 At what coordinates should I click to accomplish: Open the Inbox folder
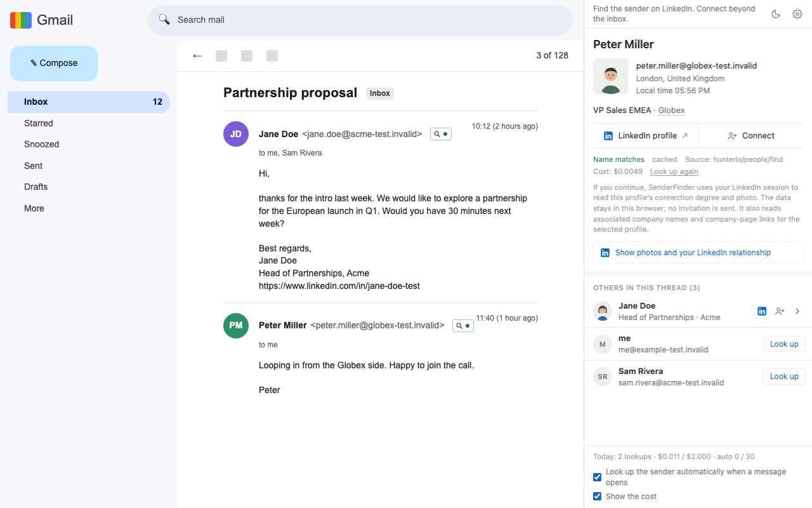click(x=89, y=102)
